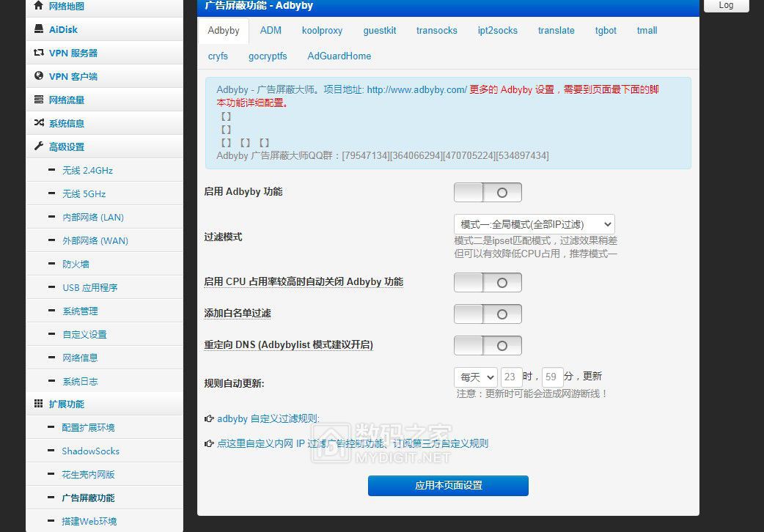Image resolution: width=764 pixels, height=532 pixels.
Task: Open the 过滤模式 dropdown
Action: (x=534, y=224)
